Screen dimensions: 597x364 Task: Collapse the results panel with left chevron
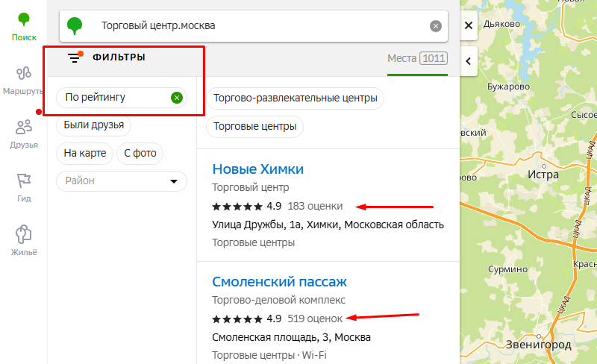click(469, 61)
